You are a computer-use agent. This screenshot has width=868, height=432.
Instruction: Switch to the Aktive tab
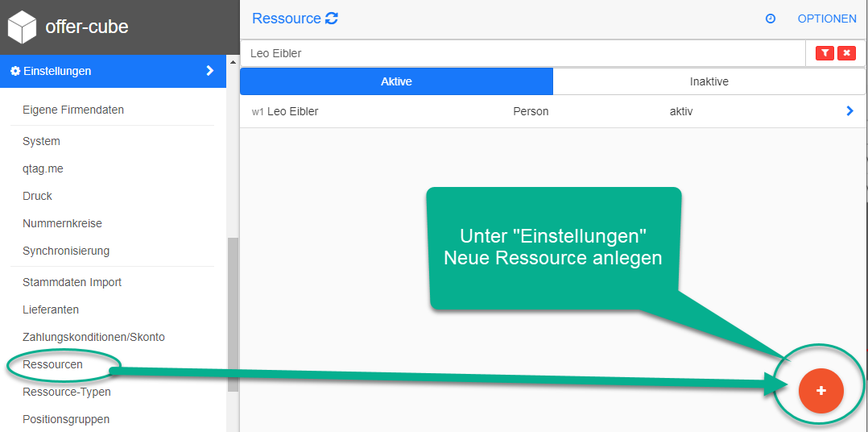pos(396,81)
